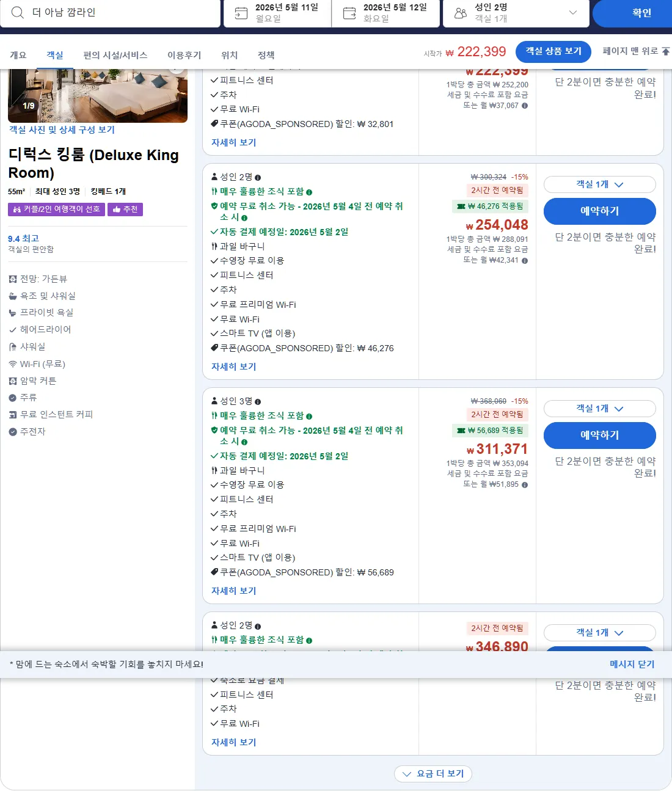Expand 요금 더 보기 to show more rates
Image resolution: width=672 pixels, height=791 pixels.
coord(433,774)
